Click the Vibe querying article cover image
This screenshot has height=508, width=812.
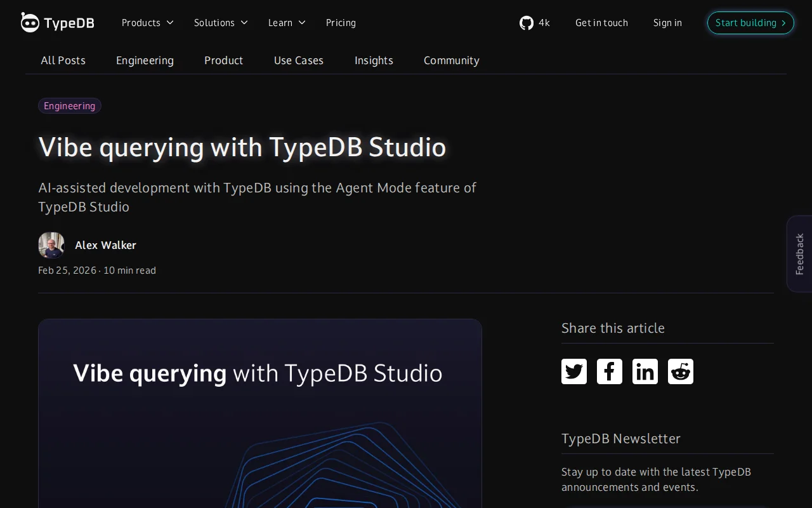(260, 413)
